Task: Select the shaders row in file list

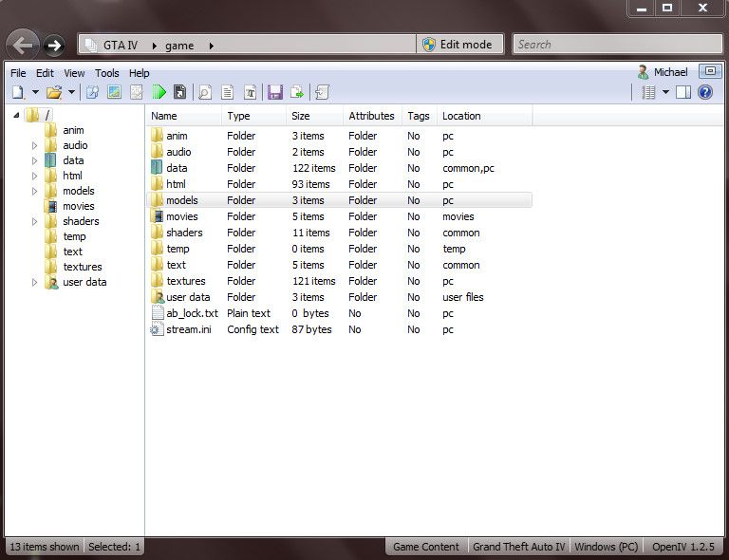Action: (340, 233)
